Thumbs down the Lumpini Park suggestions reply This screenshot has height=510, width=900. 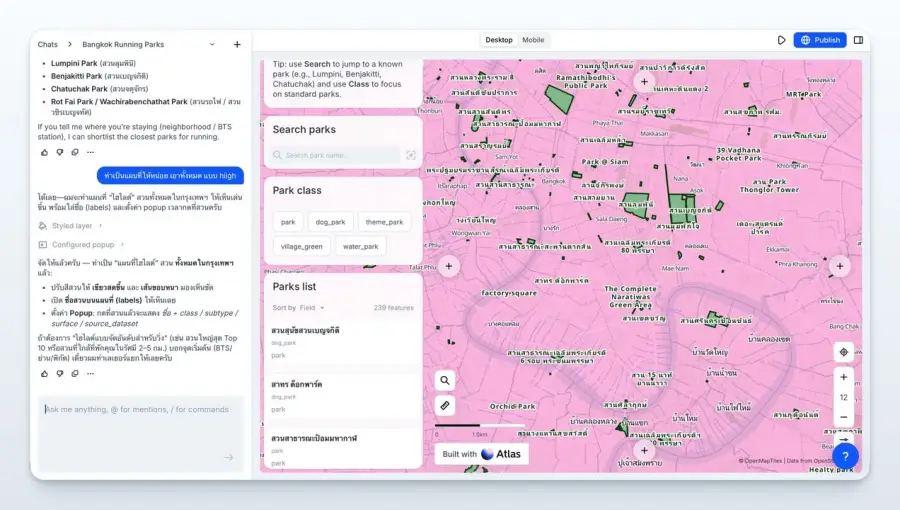pos(60,152)
